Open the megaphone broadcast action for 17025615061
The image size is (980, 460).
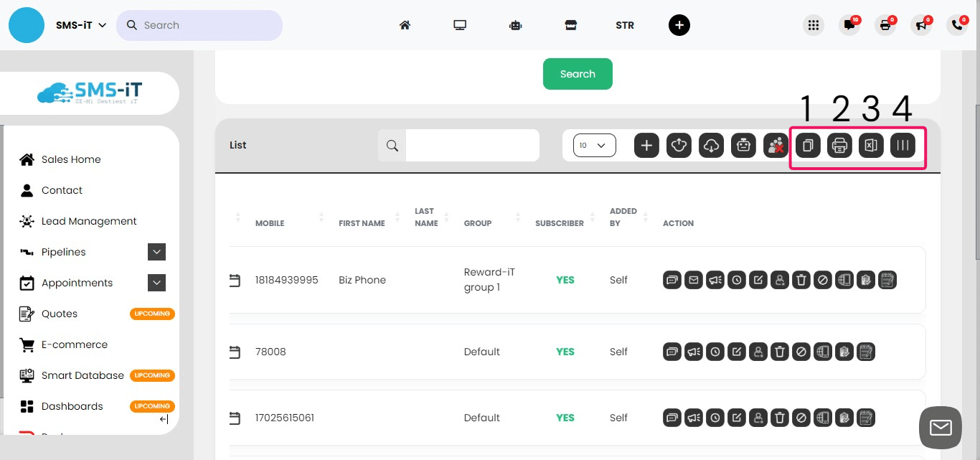point(693,417)
